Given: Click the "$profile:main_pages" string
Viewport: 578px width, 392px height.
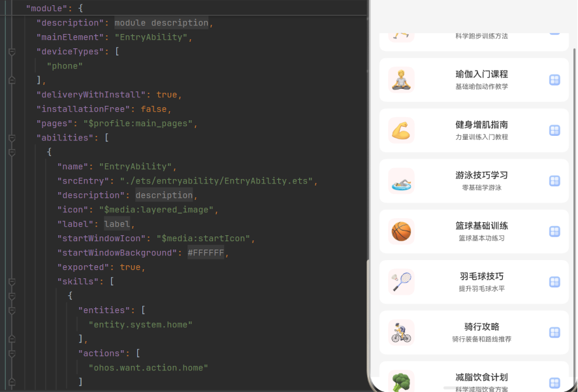Looking at the screenshot, I should pyautogui.click(x=138, y=123).
